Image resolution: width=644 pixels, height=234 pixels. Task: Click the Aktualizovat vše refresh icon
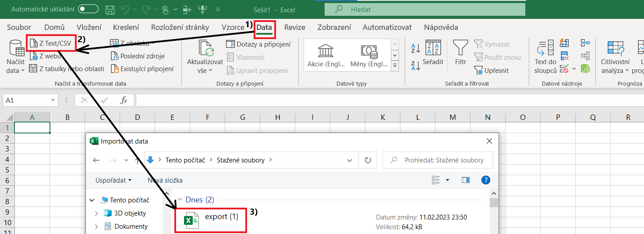(x=205, y=48)
